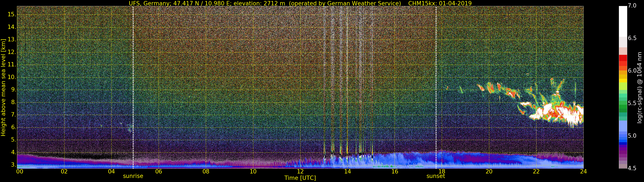This screenshot has width=644, height=182.
Task: Click the time axis tick '16'
Action: tap(395, 172)
